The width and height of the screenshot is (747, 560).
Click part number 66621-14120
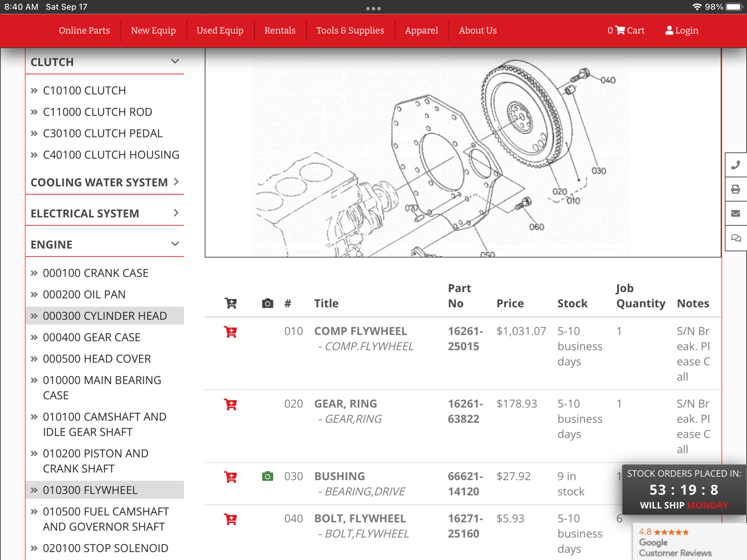coord(465,484)
